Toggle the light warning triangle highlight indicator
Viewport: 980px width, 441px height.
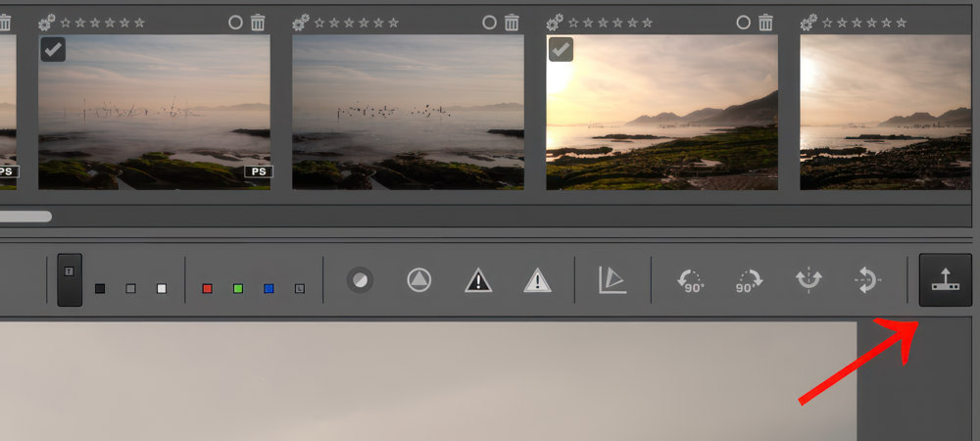(x=537, y=280)
